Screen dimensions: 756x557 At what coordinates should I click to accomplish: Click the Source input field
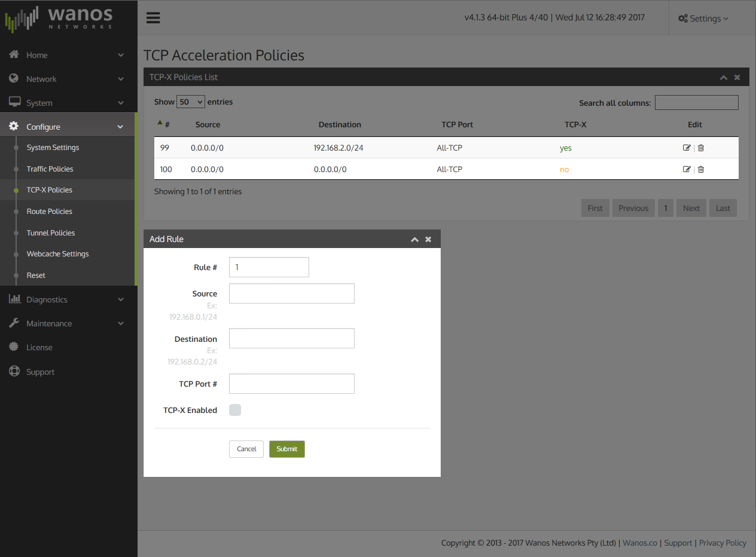(x=292, y=293)
